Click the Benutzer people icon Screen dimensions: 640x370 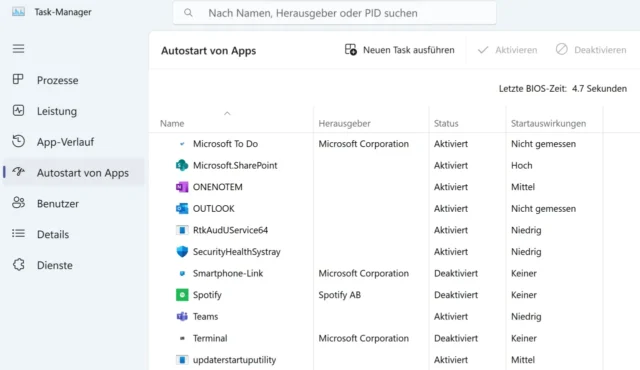[18, 203]
